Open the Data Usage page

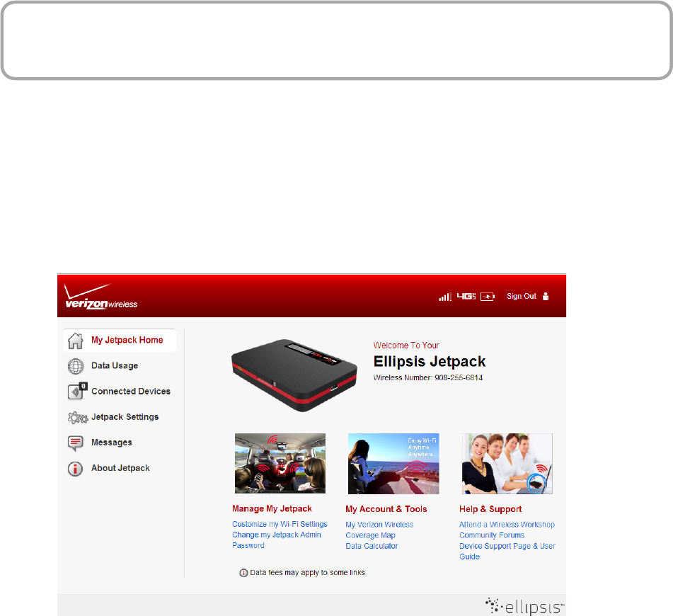click(115, 365)
